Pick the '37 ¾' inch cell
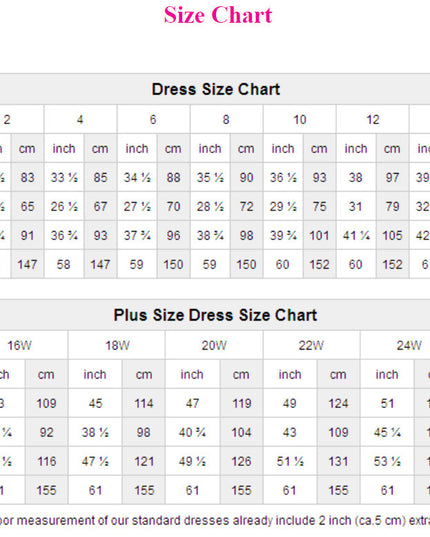 click(x=137, y=235)
